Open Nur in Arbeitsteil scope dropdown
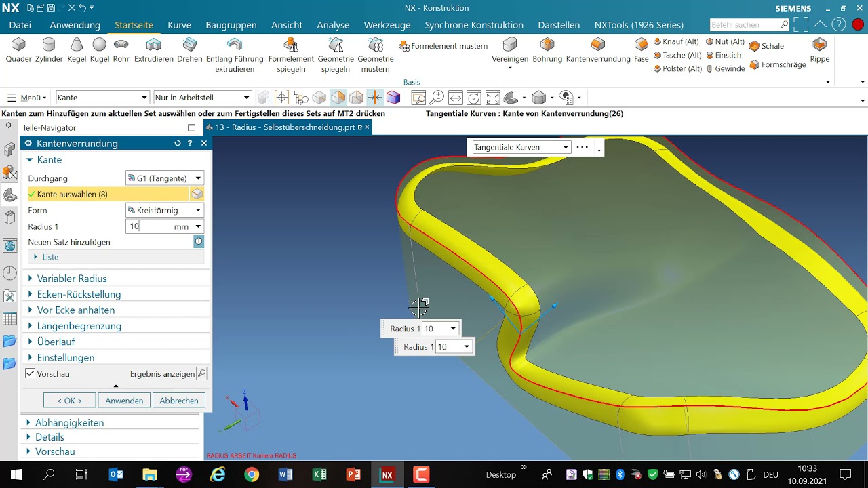This screenshot has height=488, width=868. 203,98
